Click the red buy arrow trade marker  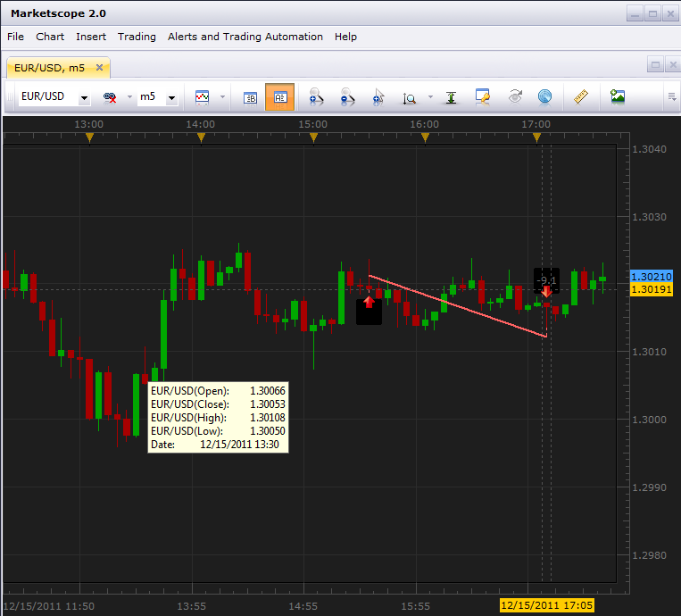pyautogui.click(x=369, y=302)
